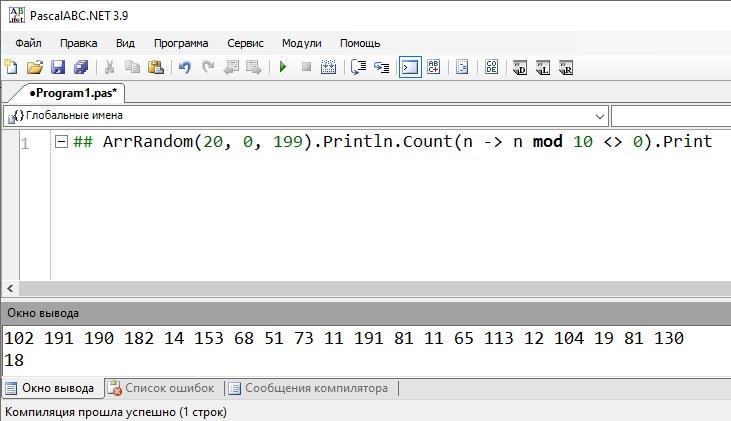Select the L build-mode icon
Viewport: 731px width, 421px height.
(543, 68)
